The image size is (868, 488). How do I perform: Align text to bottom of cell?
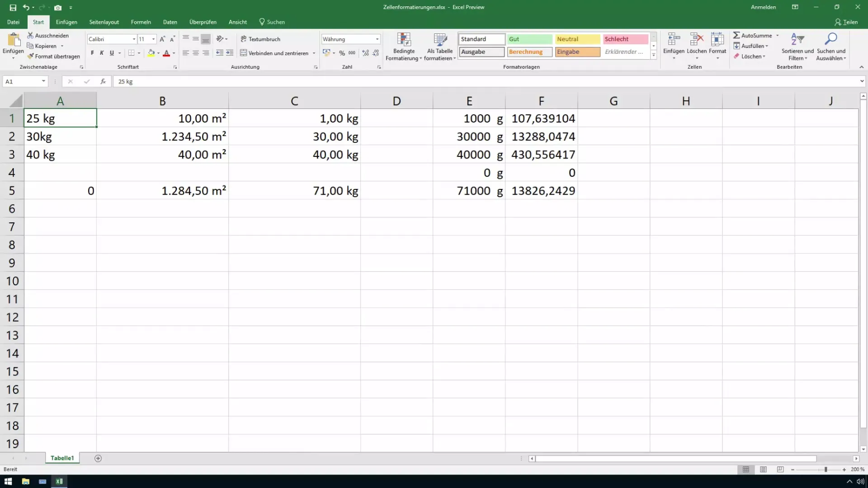coord(206,39)
